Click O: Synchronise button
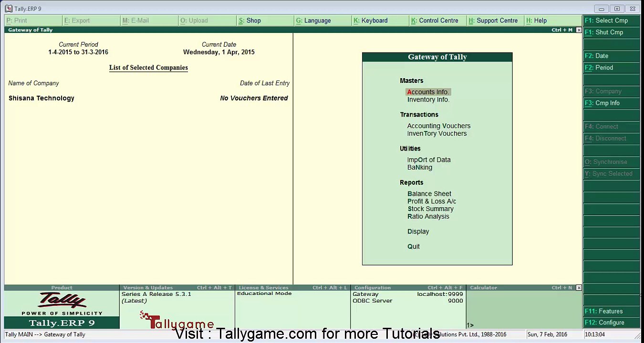 pyautogui.click(x=611, y=162)
